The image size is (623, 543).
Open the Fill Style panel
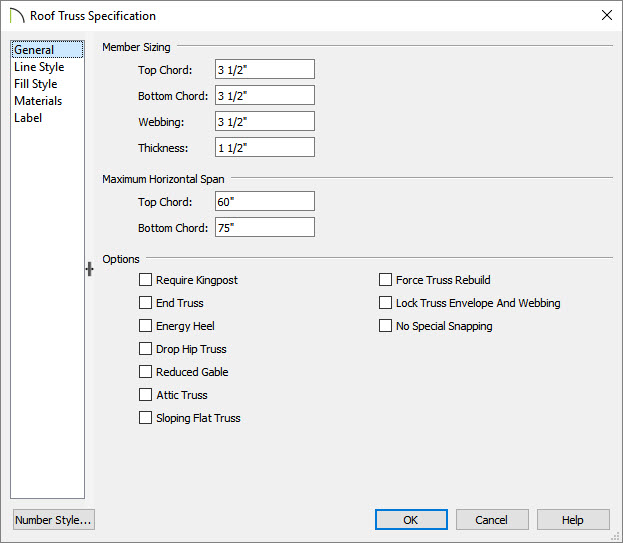coord(35,84)
